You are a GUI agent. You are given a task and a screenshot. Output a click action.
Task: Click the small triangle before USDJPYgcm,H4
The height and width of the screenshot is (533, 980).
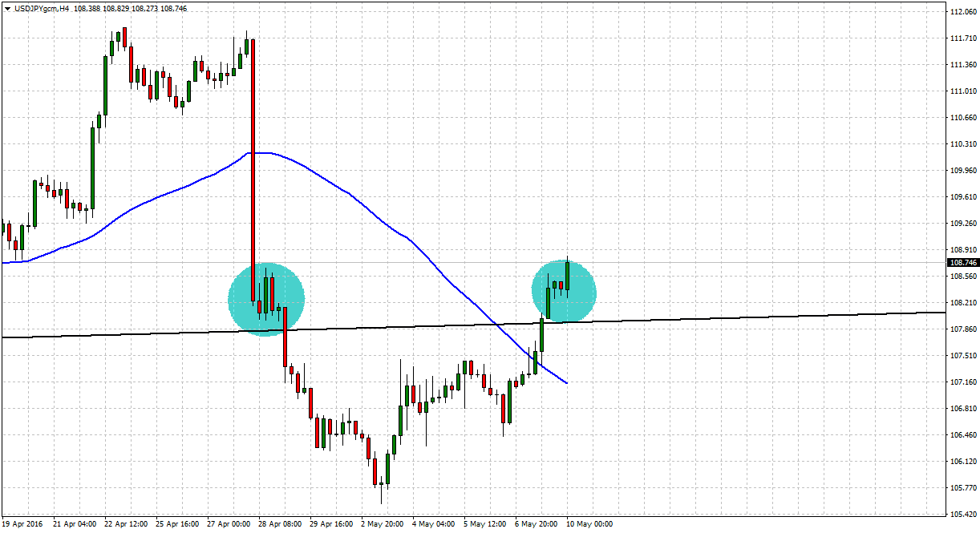(x=7, y=8)
